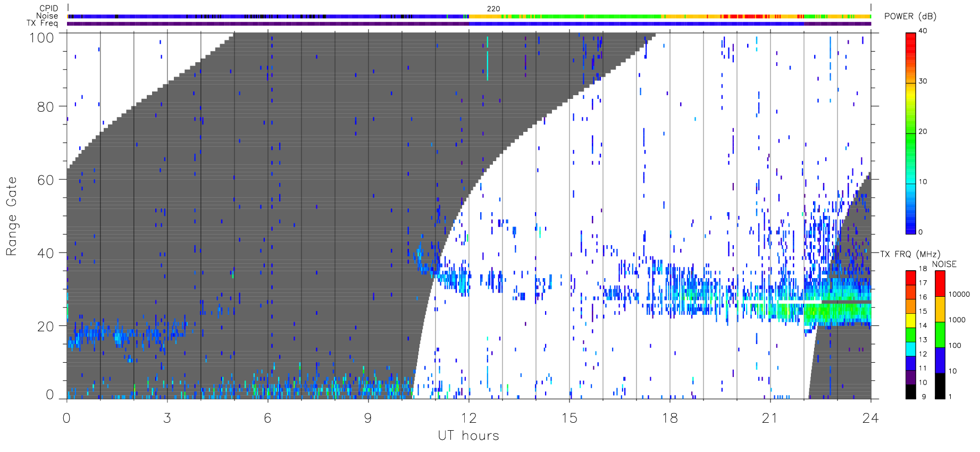The image size is (980, 452).
Task: Click the "100" label on NOISE scale
Action: (955, 345)
